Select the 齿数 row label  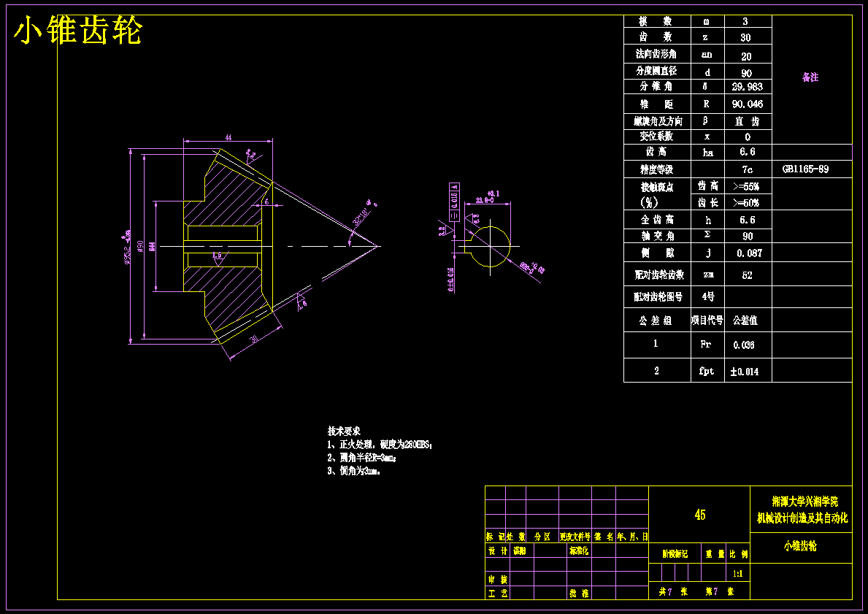[x=656, y=37]
